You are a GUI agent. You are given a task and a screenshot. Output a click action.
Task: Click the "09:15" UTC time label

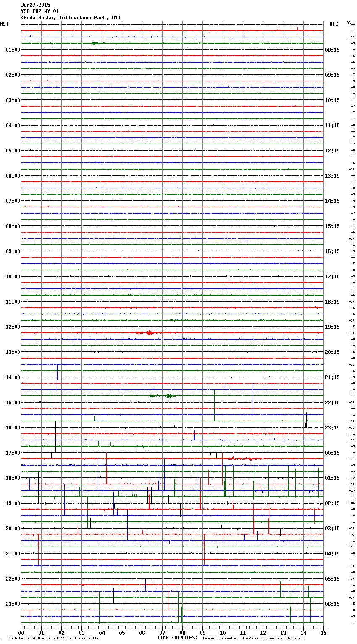pos(332,75)
